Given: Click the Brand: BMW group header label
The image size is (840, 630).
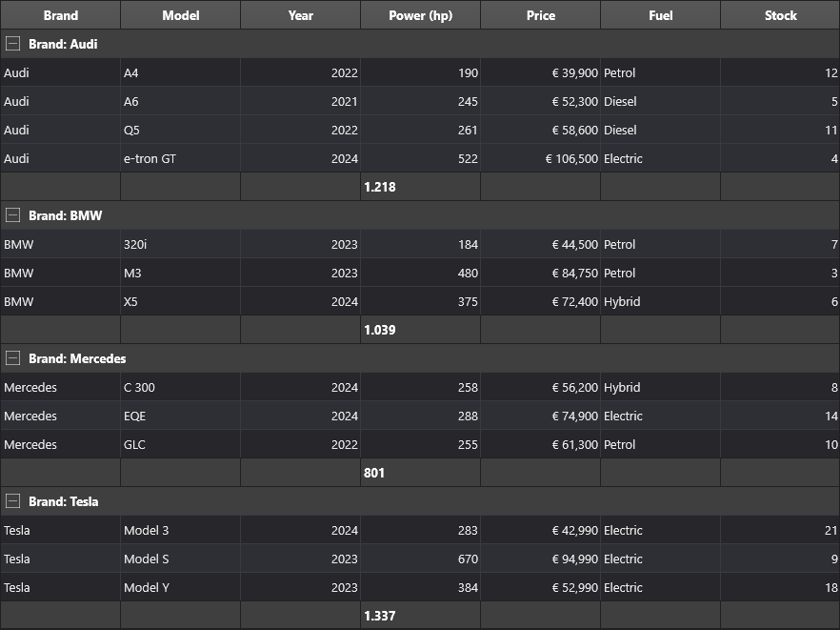Looking at the screenshot, I should [x=65, y=215].
